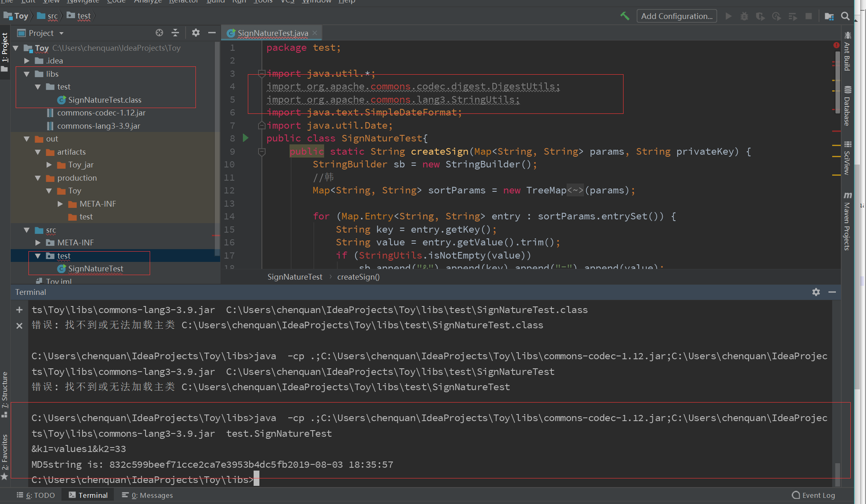This screenshot has height=504, width=866.
Task: Click the green run gutter arrow beside class
Action: pos(245,138)
